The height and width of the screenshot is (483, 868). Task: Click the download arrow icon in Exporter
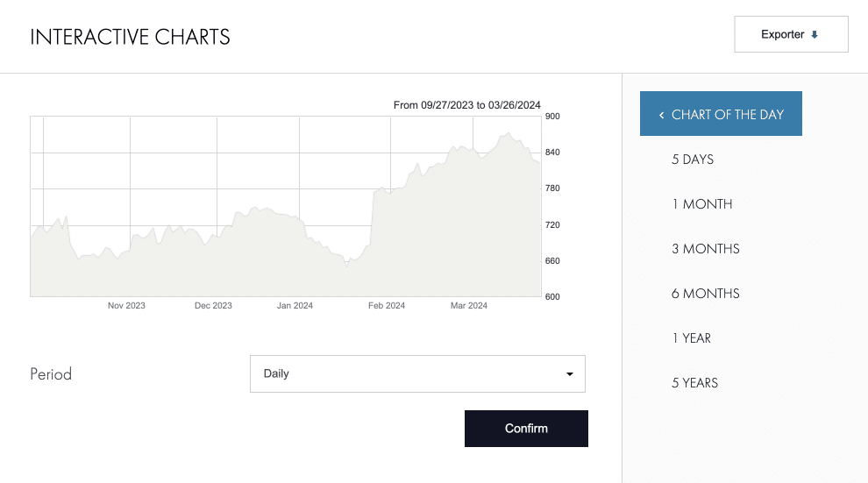pos(815,35)
